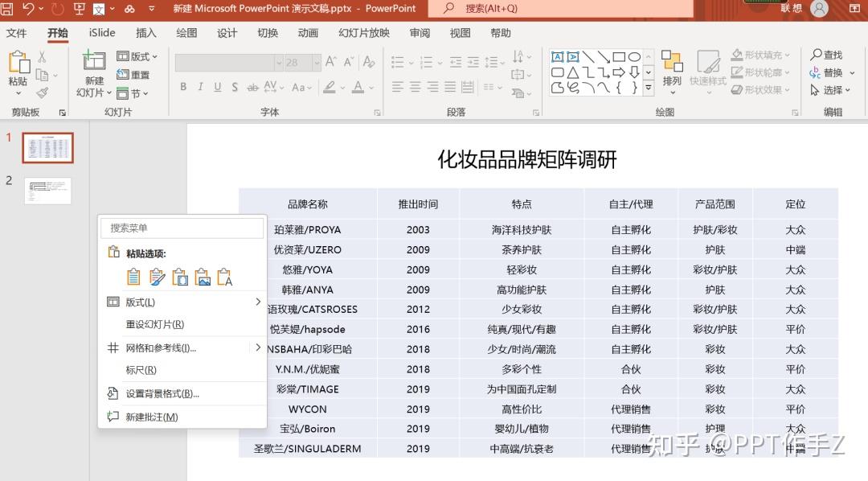The height and width of the screenshot is (481, 868).
Task: Click the Paste clipboard icon in ribbon
Action: pos(18,62)
